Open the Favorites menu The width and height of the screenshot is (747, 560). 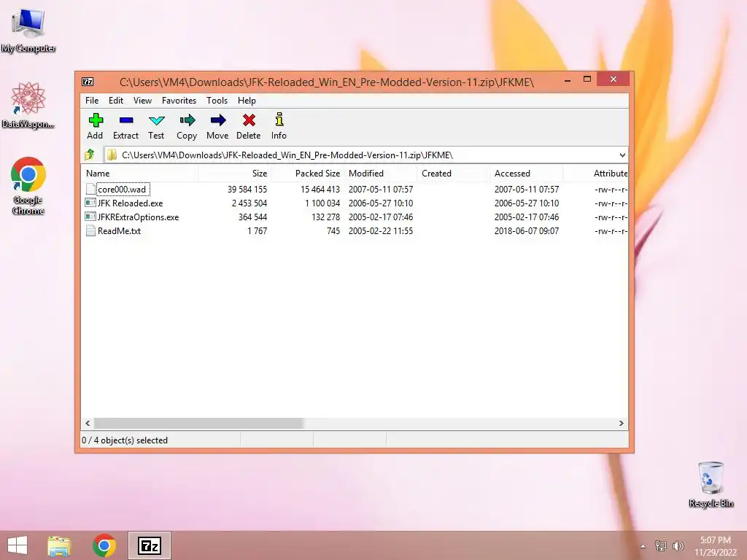click(179, 101)
